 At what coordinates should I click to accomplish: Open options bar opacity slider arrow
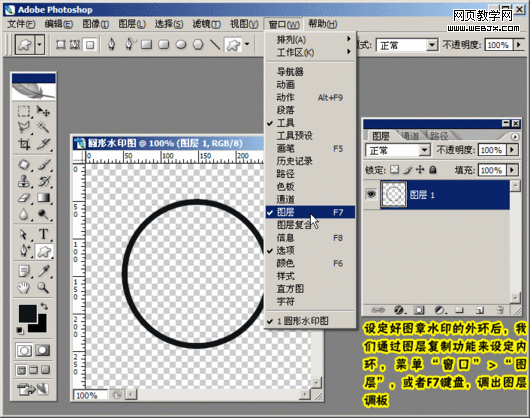point(519,45)
